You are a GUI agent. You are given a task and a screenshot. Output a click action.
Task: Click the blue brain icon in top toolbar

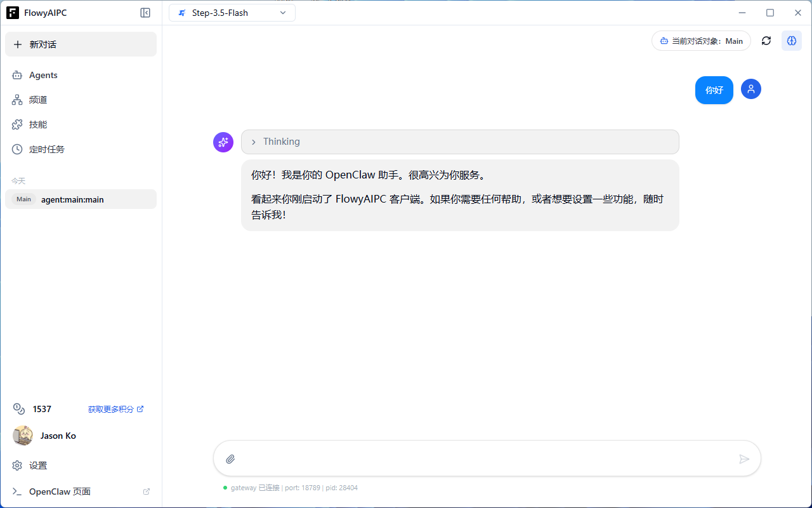791,41
